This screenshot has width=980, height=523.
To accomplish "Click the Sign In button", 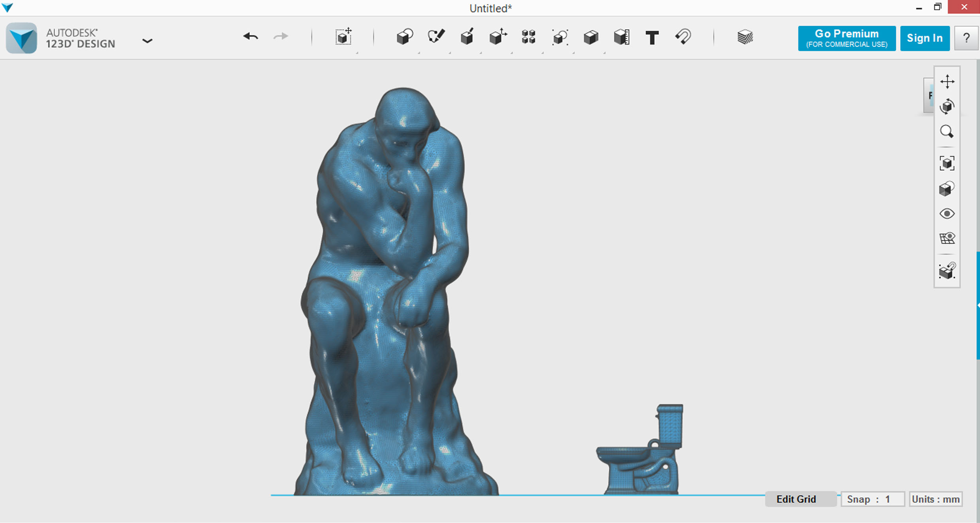I will click(925, 38).
